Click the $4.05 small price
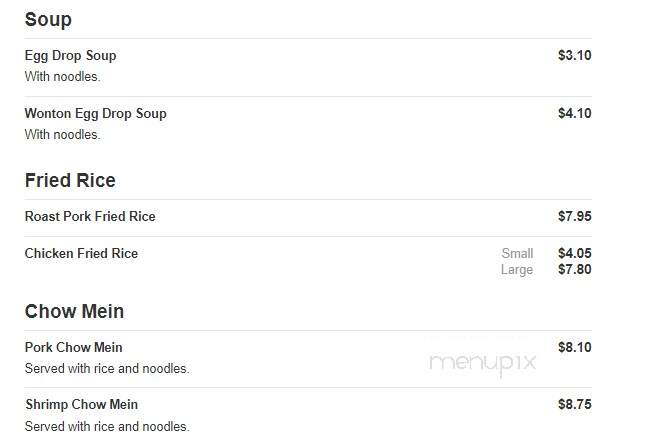 [x=574, y=253]
